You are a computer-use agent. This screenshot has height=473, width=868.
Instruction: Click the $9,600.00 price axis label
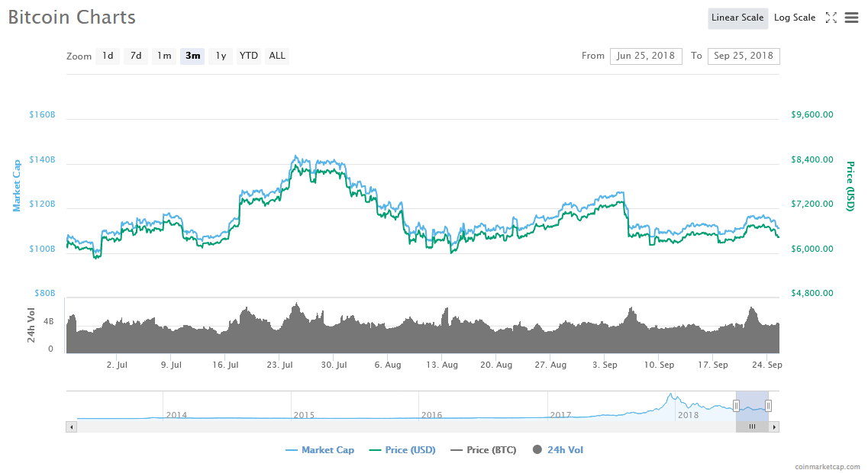pos(812,115)
